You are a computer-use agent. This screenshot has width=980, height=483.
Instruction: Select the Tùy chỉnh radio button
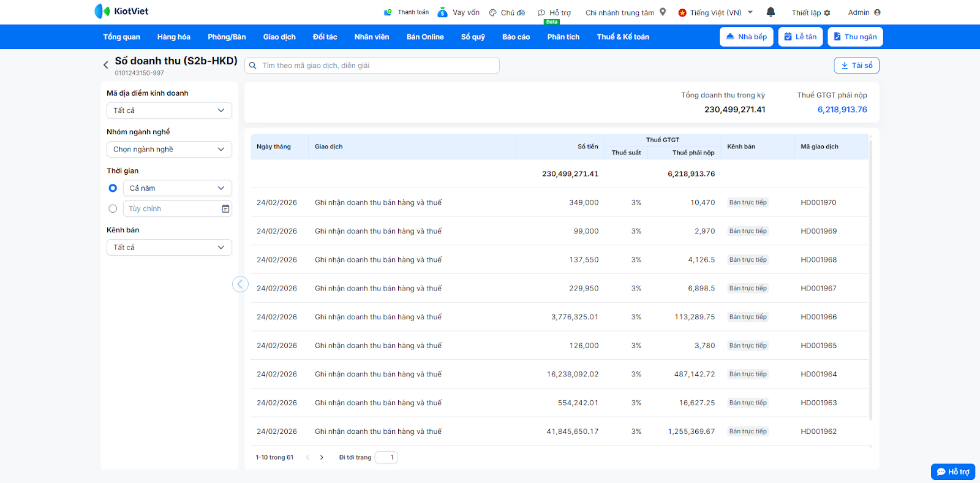113,209
